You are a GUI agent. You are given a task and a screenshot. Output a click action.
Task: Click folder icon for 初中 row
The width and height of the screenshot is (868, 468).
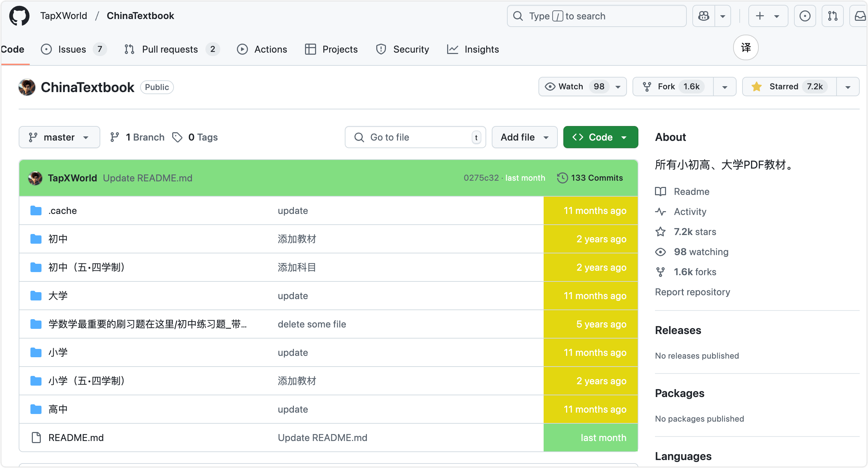pos(36,239)
